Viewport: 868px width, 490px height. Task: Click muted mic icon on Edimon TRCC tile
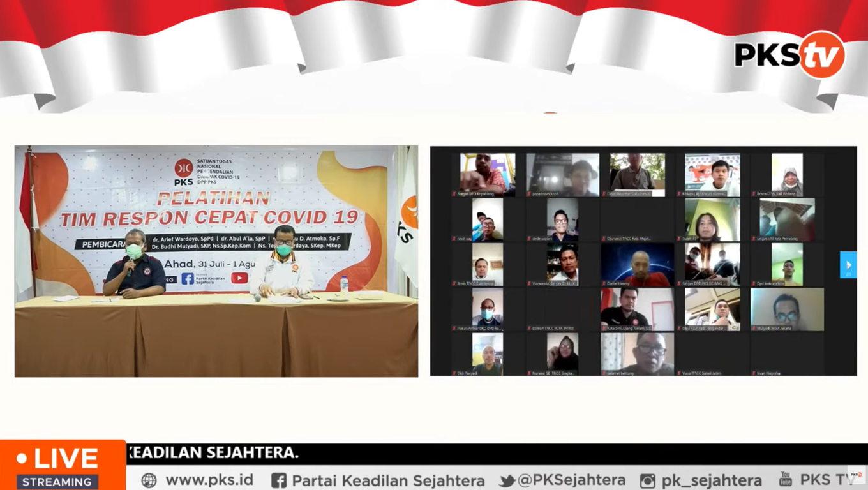point(530,328)
